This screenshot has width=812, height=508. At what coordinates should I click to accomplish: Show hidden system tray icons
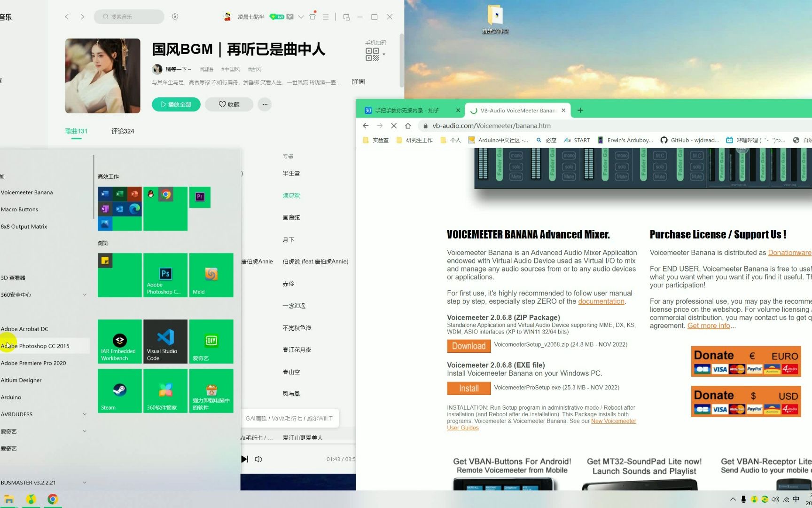click(733, 500)
